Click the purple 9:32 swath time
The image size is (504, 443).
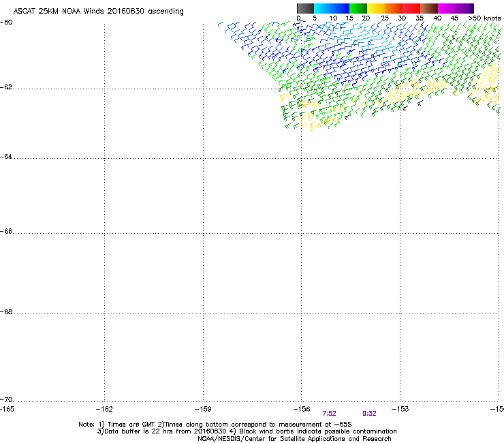pos(369,414)
